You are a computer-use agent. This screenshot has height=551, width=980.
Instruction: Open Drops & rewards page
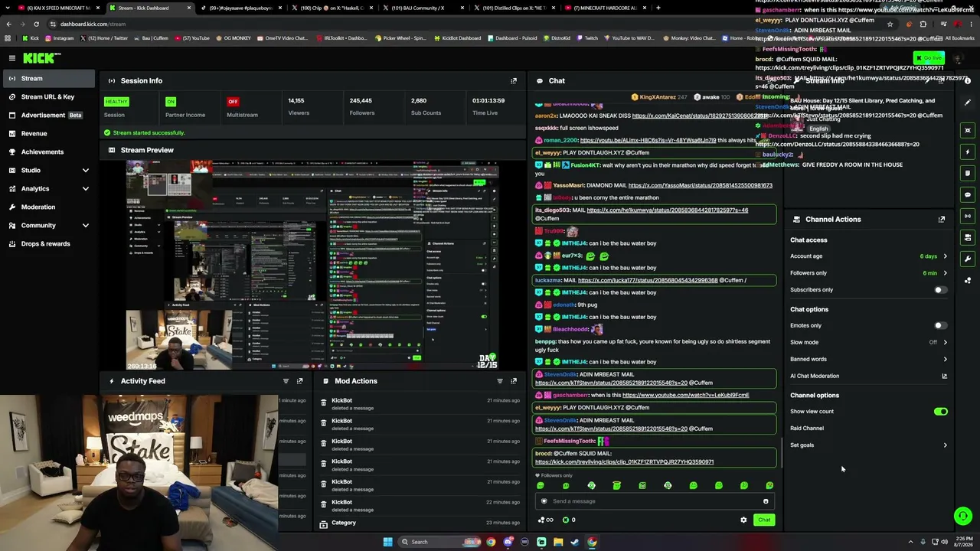(47, 243)
